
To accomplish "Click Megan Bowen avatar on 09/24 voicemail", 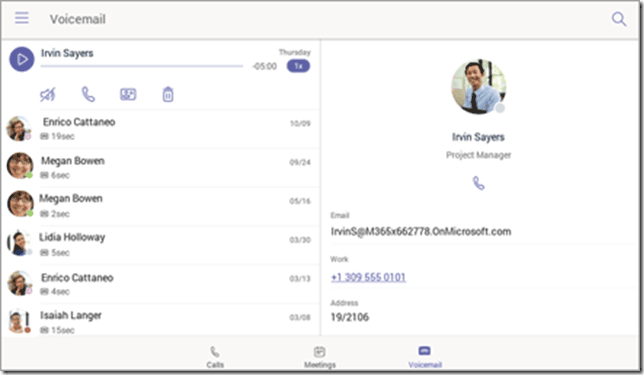I will (20, 166).
